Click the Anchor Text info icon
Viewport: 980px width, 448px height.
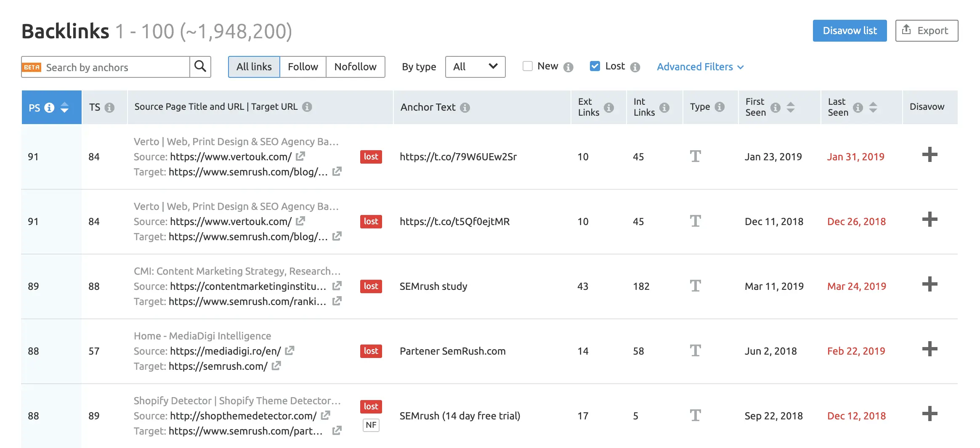coord(465,108)
